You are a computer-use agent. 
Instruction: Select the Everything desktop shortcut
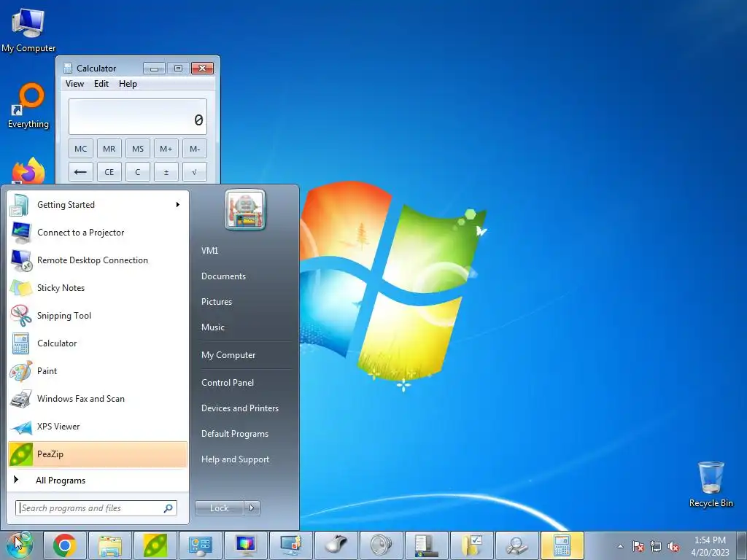click(28, 106)
